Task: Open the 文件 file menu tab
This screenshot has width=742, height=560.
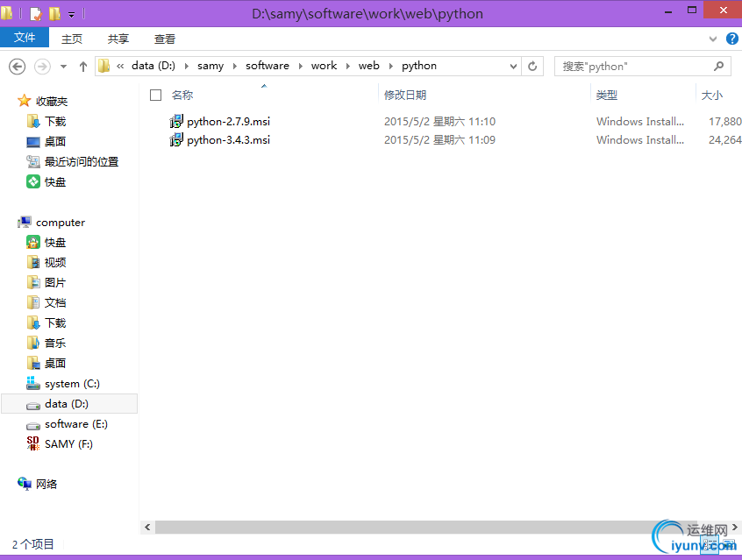Action: (x=25, y=38)
